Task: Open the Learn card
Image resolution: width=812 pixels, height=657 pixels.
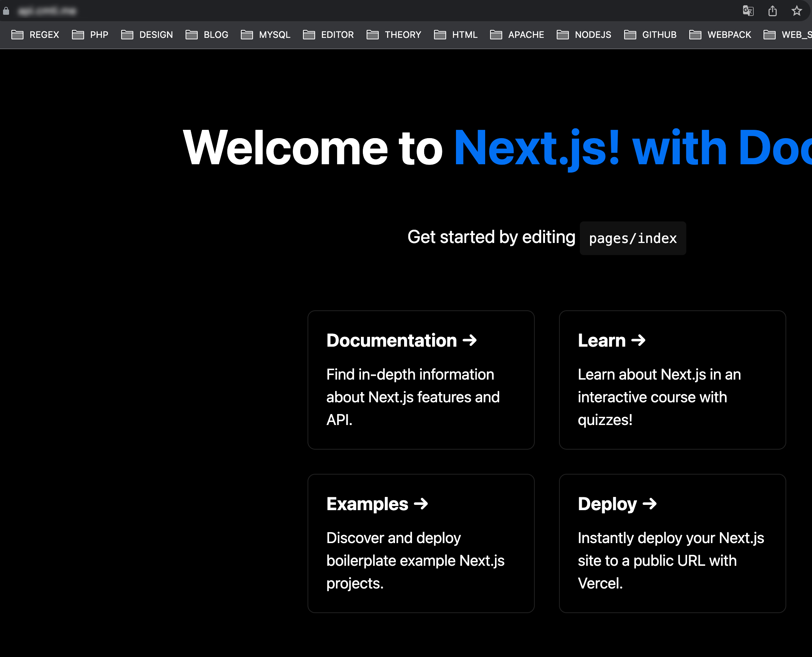Action: point(672,380)
